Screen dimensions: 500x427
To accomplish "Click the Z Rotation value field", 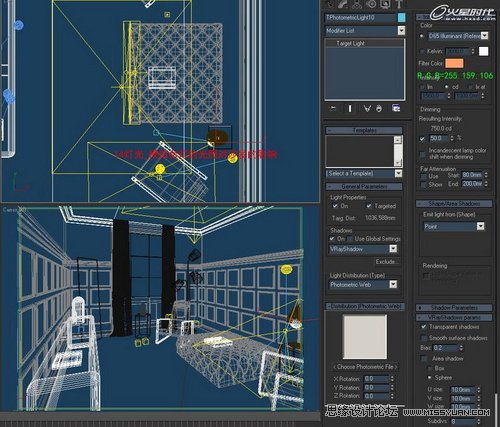I will (x=376, y=396).
